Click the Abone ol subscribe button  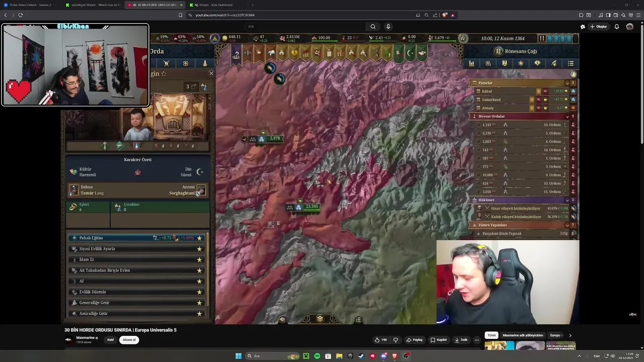coord(129,340)
